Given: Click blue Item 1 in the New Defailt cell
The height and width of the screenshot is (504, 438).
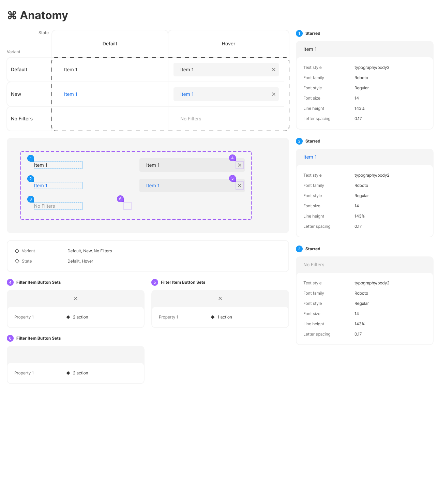Looking at the screenshot, I should coord(71,94).
